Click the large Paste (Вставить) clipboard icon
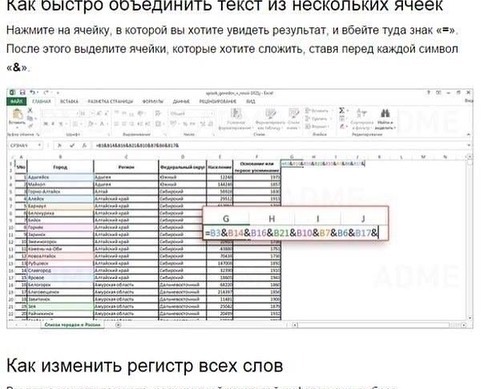 click(17, 115)
